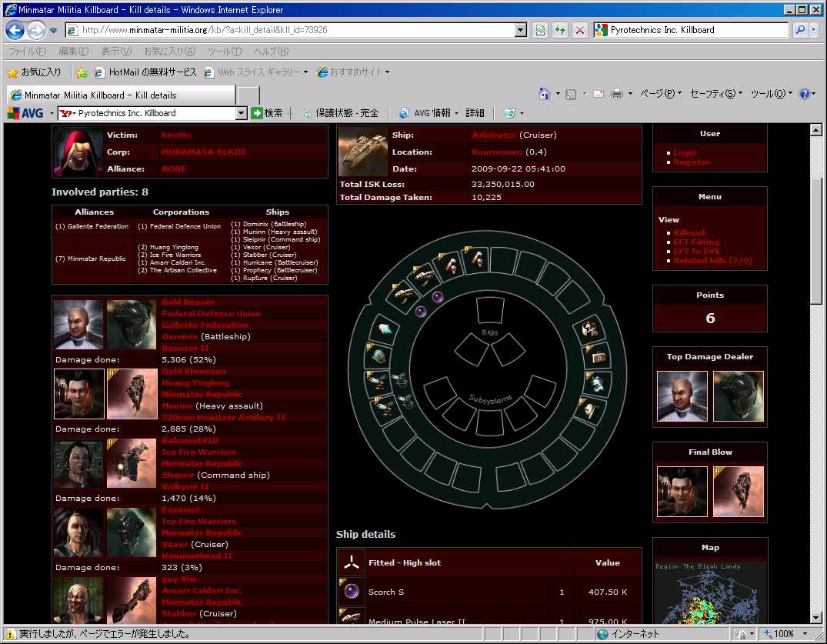Click the Arbitrator ship image
827x644 pixels.
click(363, 152)
